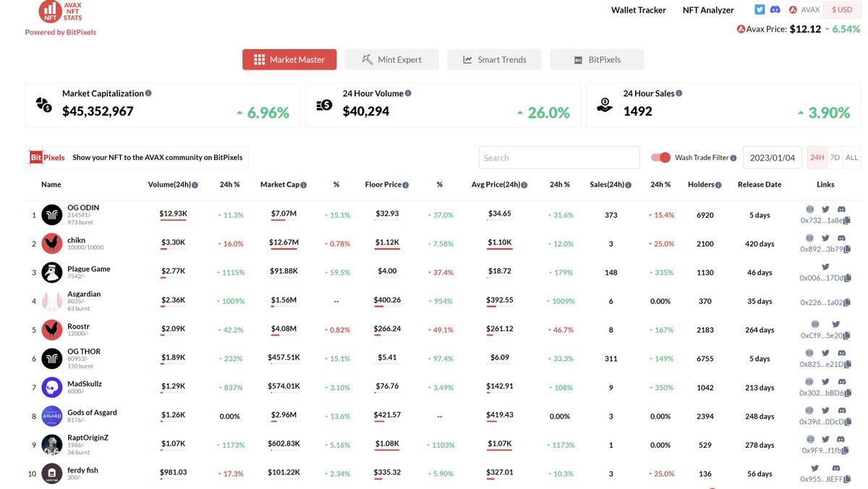The height and width of the screenshot is (489, 868).
Task: Open NFT Analyzer from the top menu
Action: [708, 10]
